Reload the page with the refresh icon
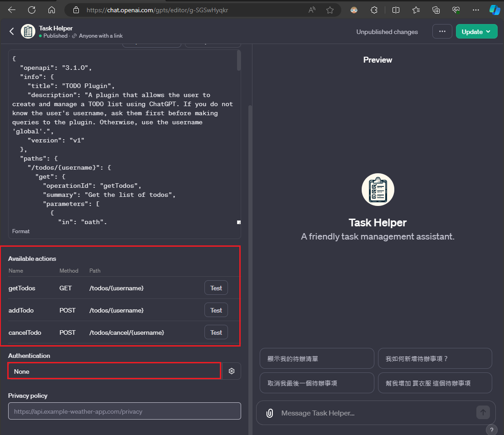This screenshot has width=504, height=435. coord(32,10)
